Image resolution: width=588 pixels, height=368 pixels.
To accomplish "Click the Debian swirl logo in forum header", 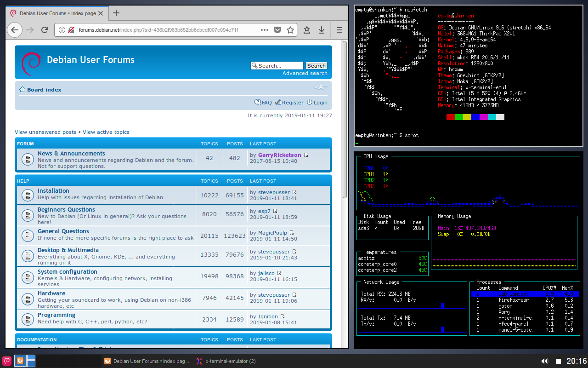I will click(31, 64).
